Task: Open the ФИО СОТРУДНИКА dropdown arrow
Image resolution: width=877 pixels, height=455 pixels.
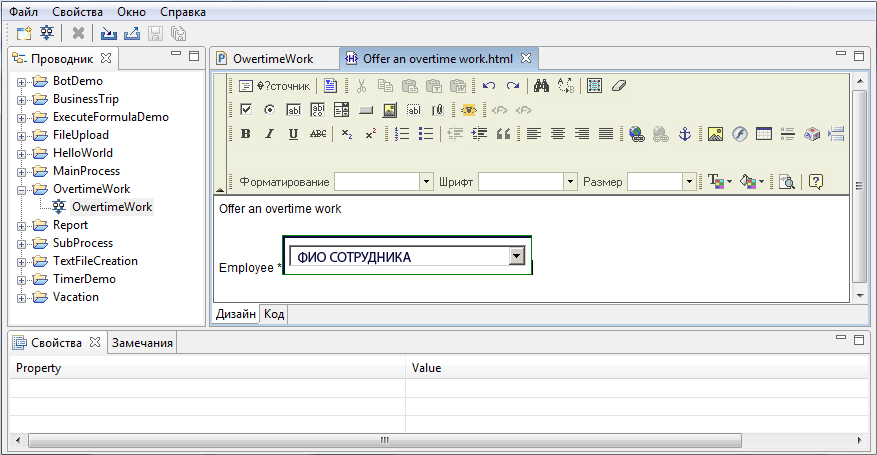Action: (x=517, y=257)
